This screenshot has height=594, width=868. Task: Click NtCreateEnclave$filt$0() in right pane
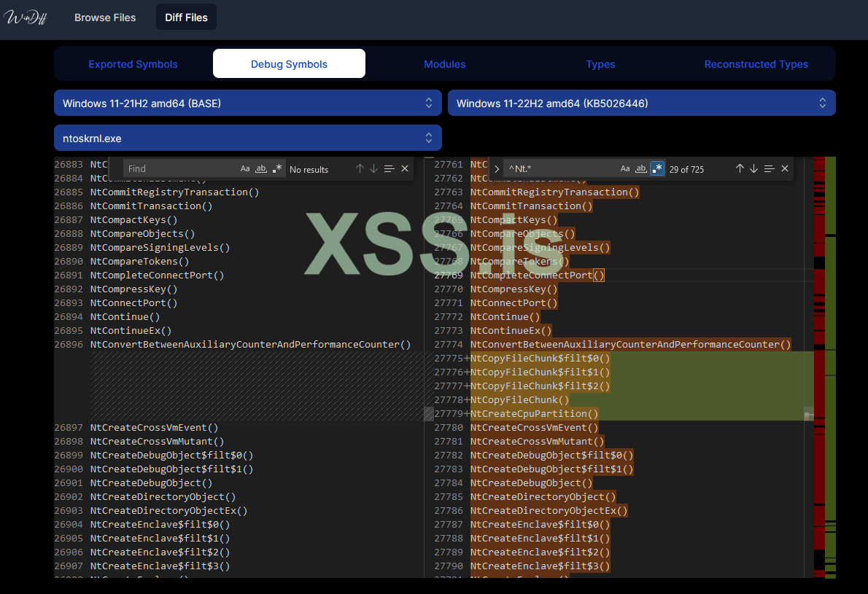(x=540, y=524)
